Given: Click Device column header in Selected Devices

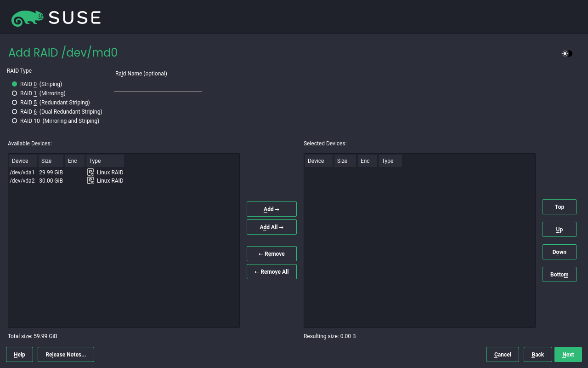Looking at the screenshot, I should coord(318,161).
